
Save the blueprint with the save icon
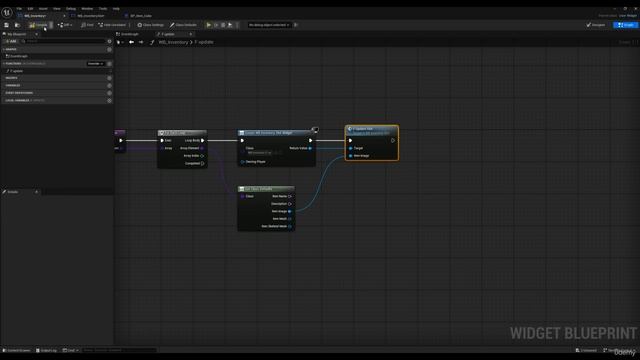click(7, 25)
